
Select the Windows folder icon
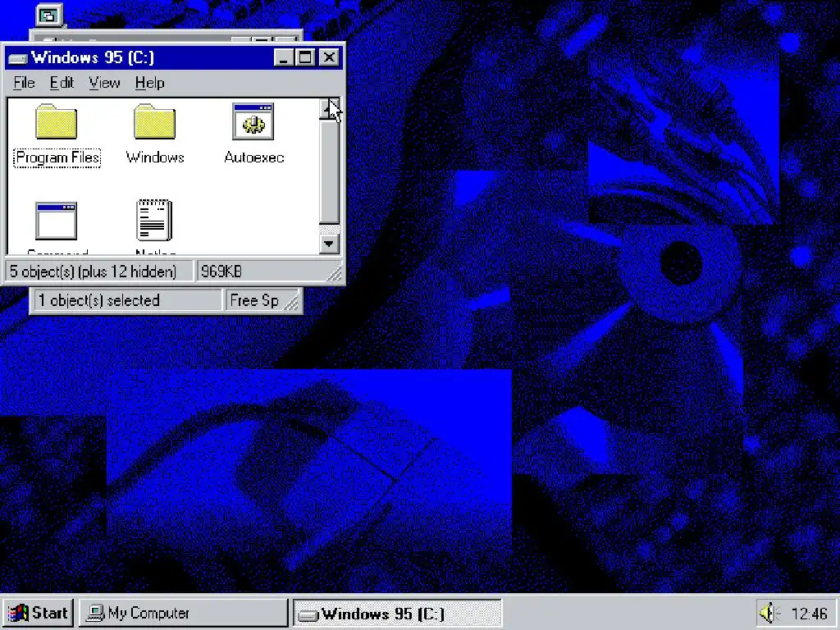tap(154, 121)
